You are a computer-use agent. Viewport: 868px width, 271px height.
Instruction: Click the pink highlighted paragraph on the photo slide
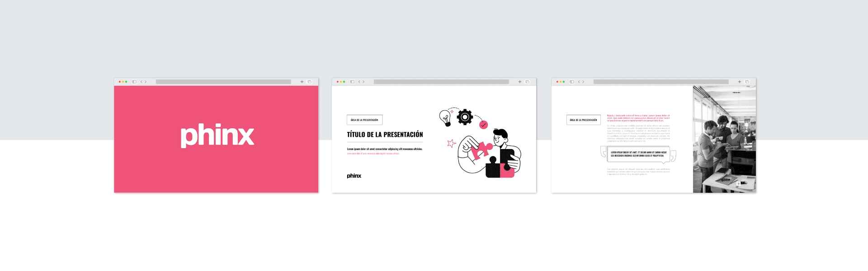click(638, 118)
